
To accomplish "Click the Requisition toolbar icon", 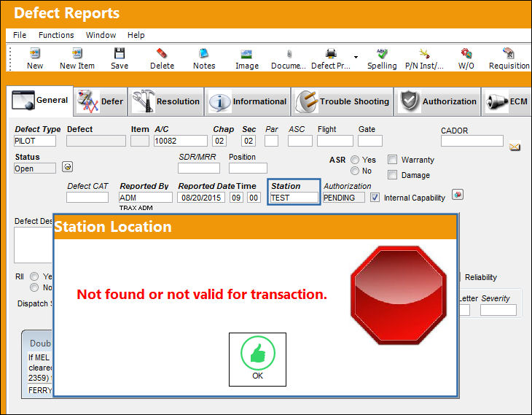I will (509, 53).
